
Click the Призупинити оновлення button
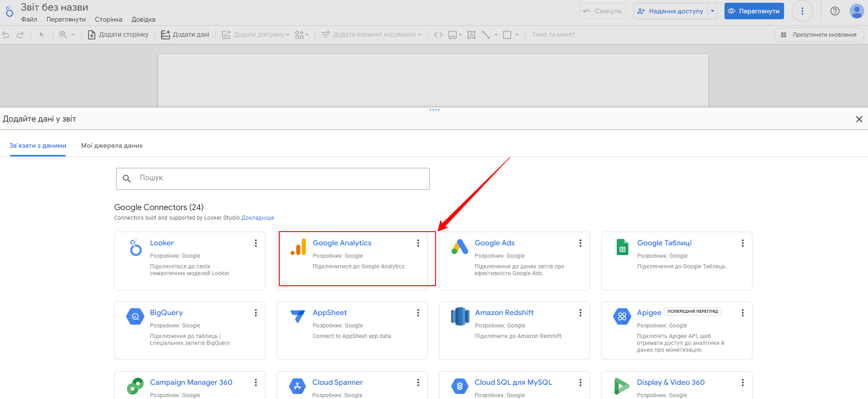point(819,35)
